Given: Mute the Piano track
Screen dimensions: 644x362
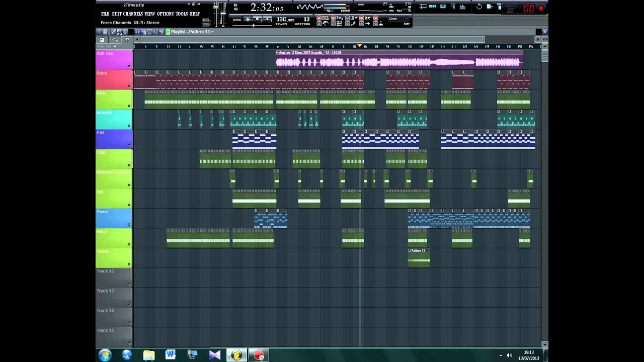Looking at the screenshot, I should [x=129, y=225].
